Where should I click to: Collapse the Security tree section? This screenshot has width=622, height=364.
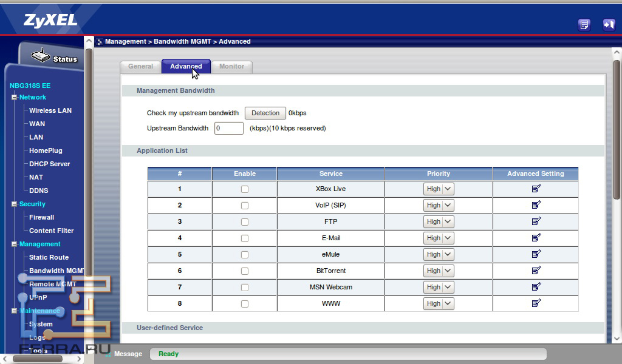(x=15, y=204)
